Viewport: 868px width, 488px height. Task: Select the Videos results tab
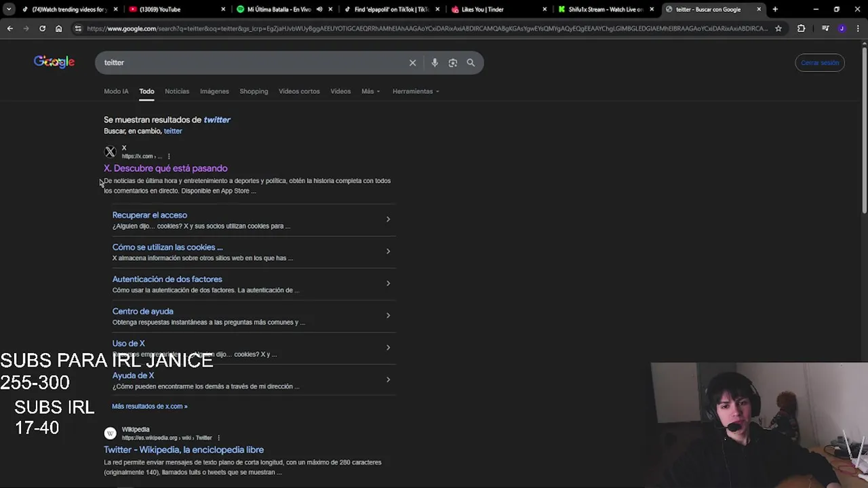340,91
